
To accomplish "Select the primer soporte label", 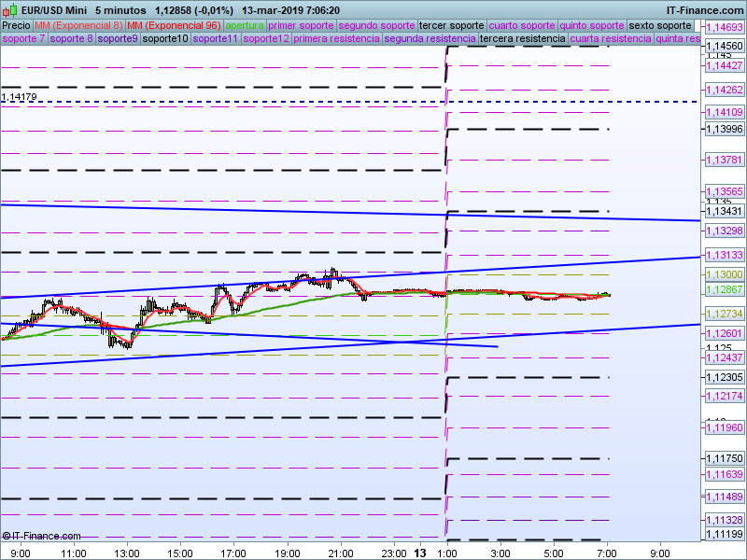I will (x=301, y=25).
